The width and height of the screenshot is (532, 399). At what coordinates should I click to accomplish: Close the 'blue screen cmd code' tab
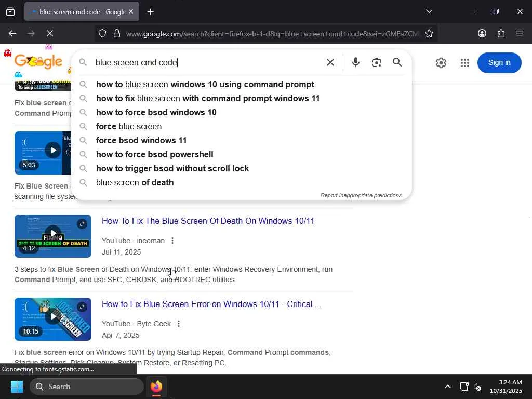click(131, 11)
